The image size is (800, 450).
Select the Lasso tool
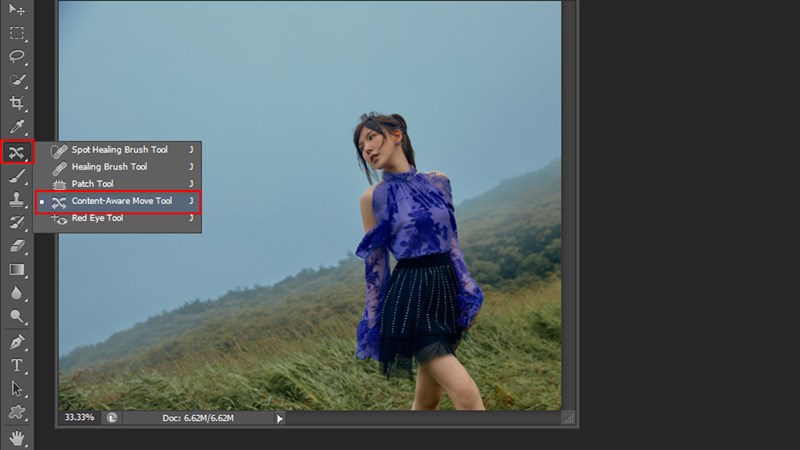pos(17,56)
